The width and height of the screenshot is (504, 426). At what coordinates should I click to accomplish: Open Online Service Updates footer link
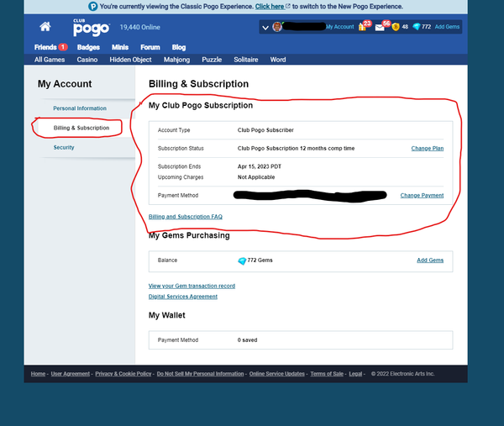[x=277, y=374]
